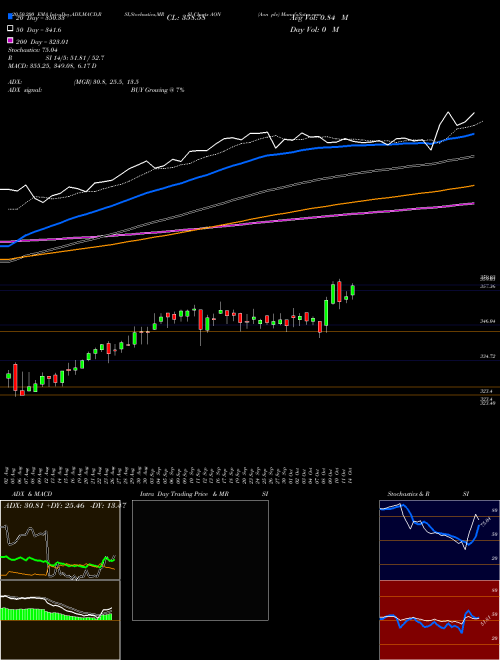Select the '50 Day - 341.6' legend text

pyautogui.click(x=38, y=30)
